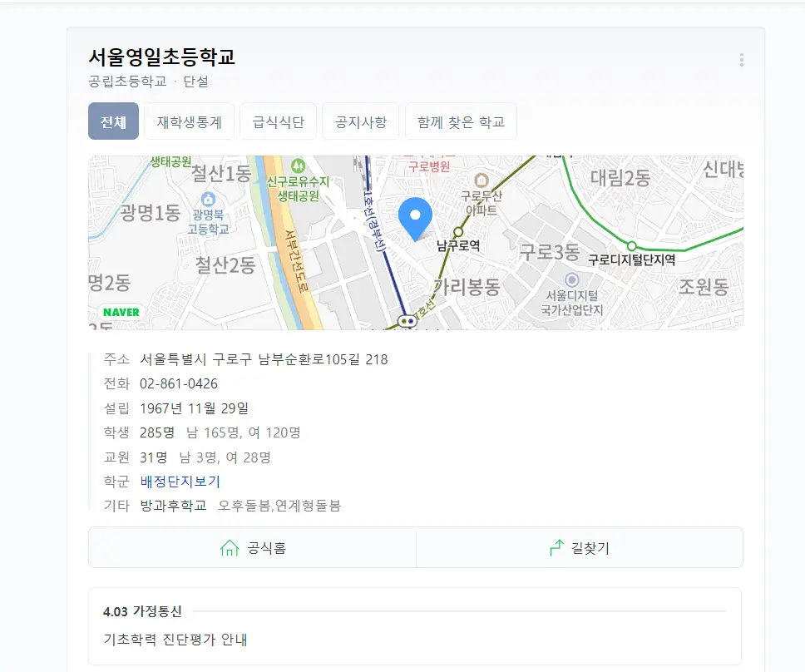805x672 pixels.
Task: Click the green arrow icon of 길찾기
Action: [556, 548]
